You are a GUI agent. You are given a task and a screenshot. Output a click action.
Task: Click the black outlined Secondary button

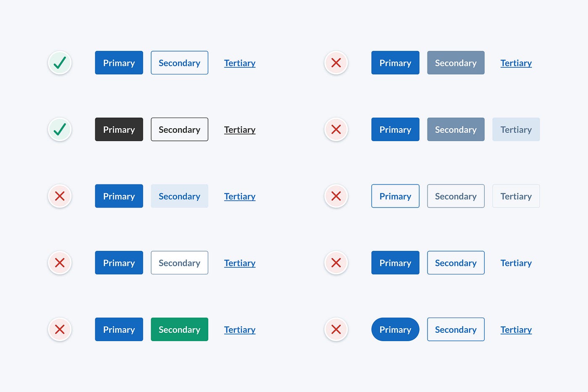coord(179,129)
